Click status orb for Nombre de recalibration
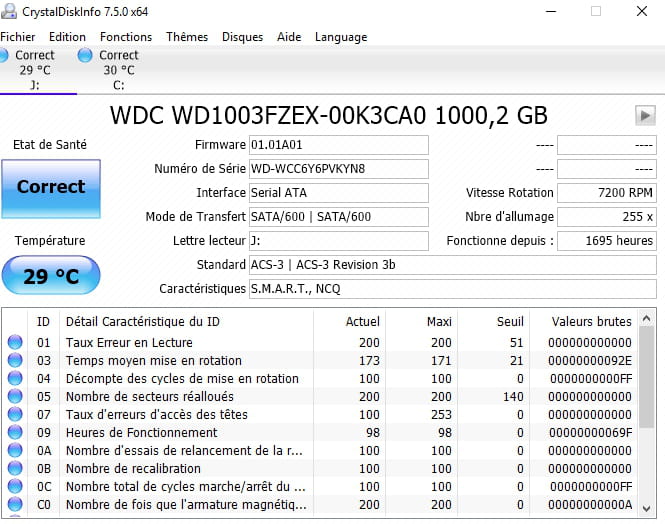This screenshot has width=665, height=524. click(x=15, y=469)
